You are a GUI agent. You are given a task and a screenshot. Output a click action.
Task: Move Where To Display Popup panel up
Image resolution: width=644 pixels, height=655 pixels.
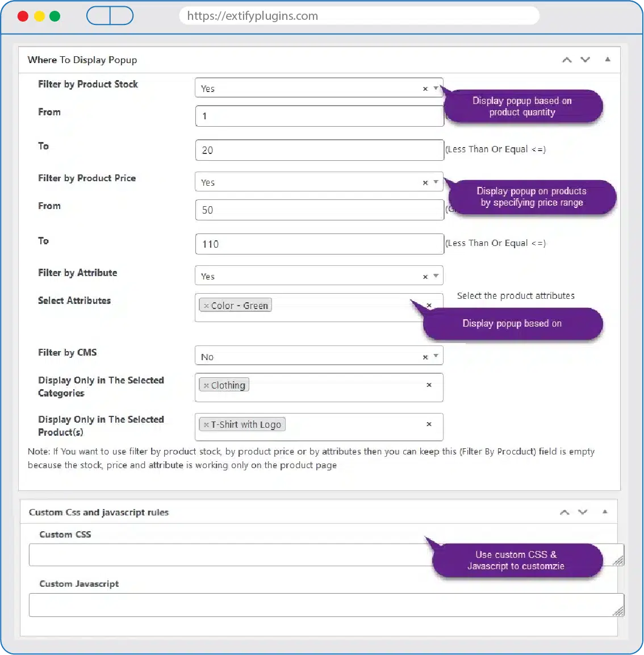point(567,60)
